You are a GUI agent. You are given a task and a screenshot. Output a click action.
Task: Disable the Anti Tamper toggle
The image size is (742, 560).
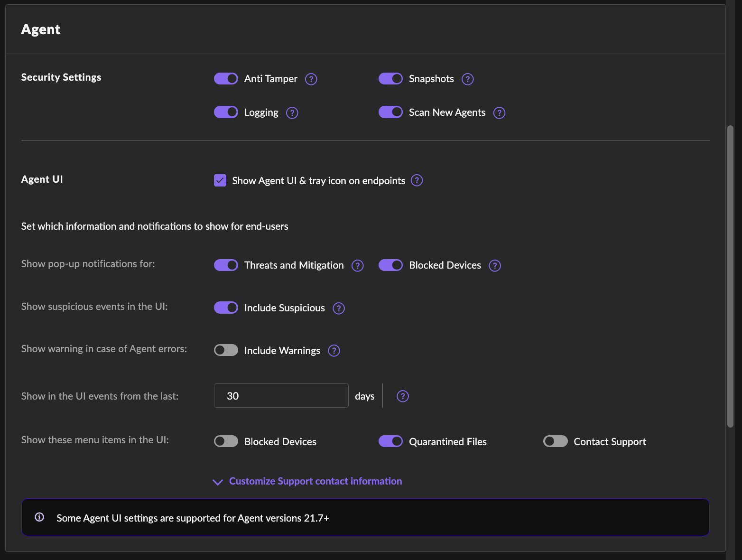coord(226,79)
